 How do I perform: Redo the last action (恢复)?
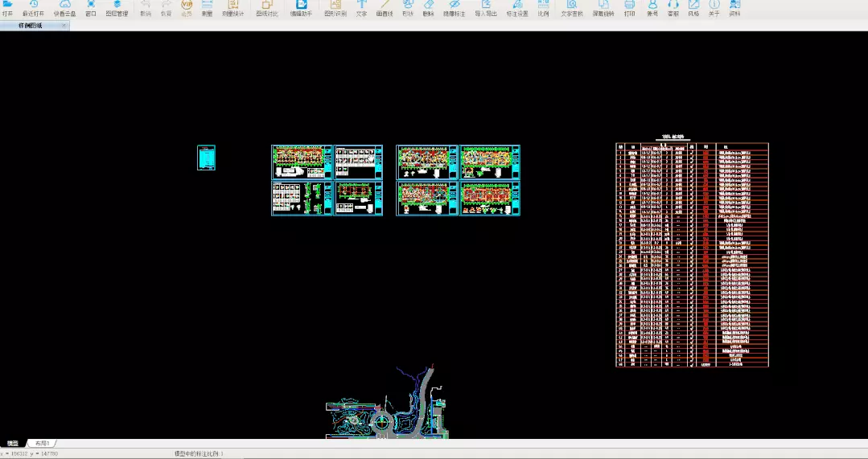(166, 8)
